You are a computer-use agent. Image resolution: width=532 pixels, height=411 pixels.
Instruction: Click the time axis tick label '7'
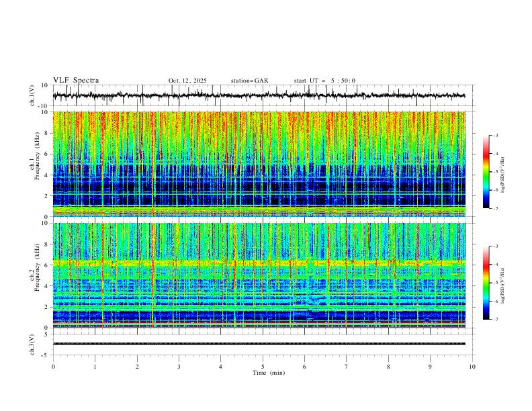[x=347, y=367]
